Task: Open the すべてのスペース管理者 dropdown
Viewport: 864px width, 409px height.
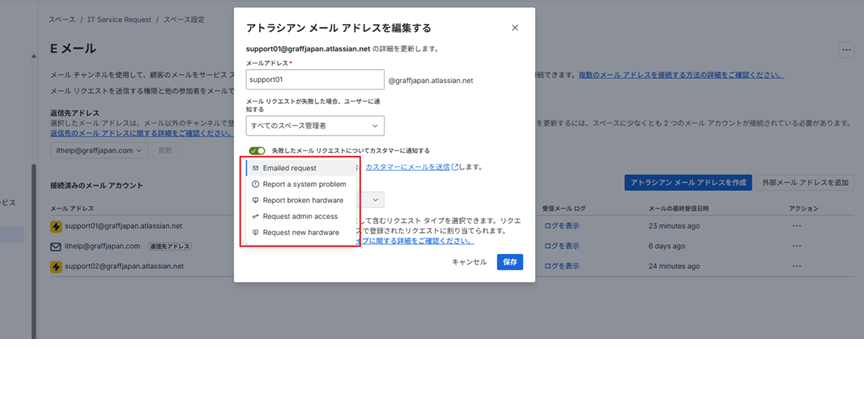Action: pos(315,126)
